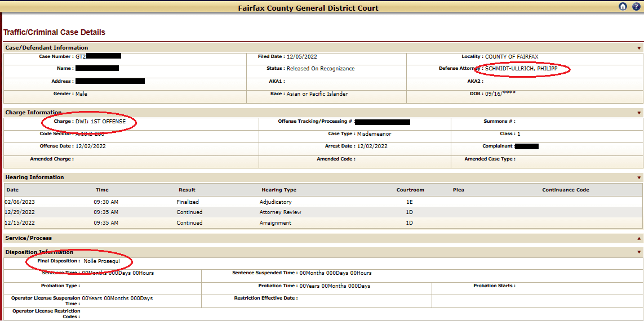
Task: Open the Help question mark icon
Action: 636,7
